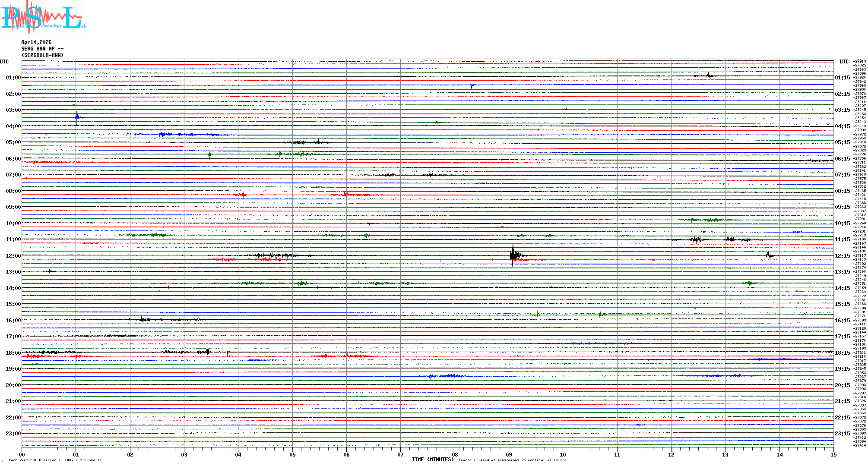Viewport: 868px width, 466px height.
Task: Click the top-left UTC label
Action: (4, 62)
